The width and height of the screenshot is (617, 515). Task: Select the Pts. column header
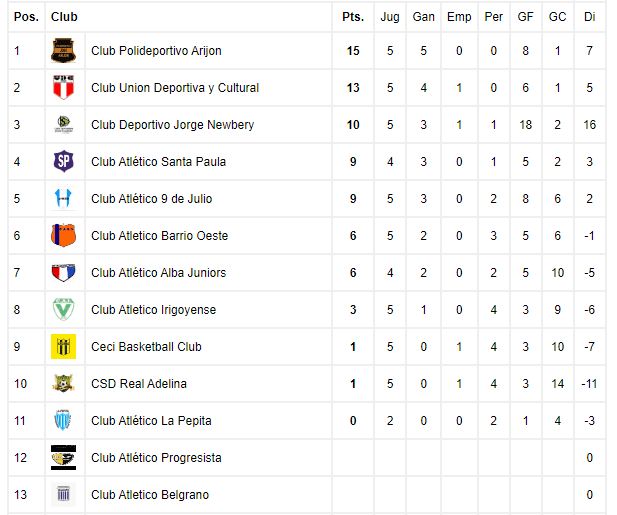pos(353,17)
